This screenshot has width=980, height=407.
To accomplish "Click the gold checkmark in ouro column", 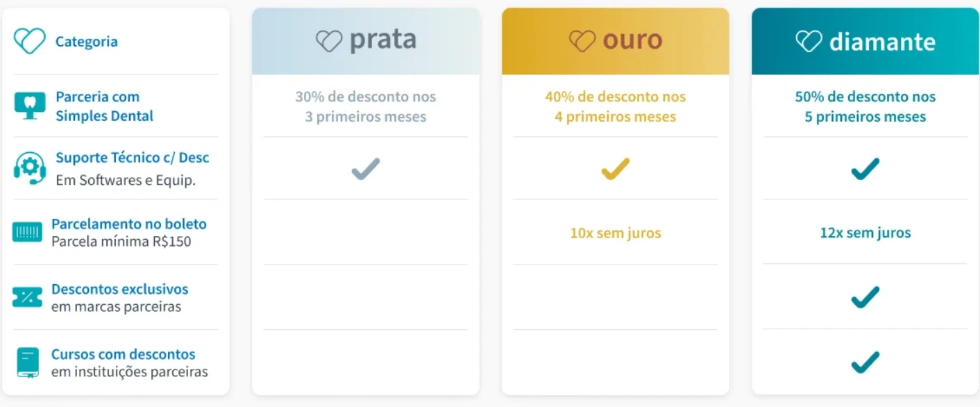I will tap(615, 169).
